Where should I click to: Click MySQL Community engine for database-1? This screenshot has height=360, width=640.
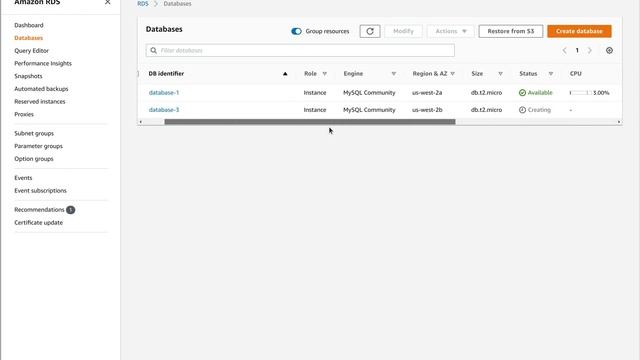[x=369, y=93]
